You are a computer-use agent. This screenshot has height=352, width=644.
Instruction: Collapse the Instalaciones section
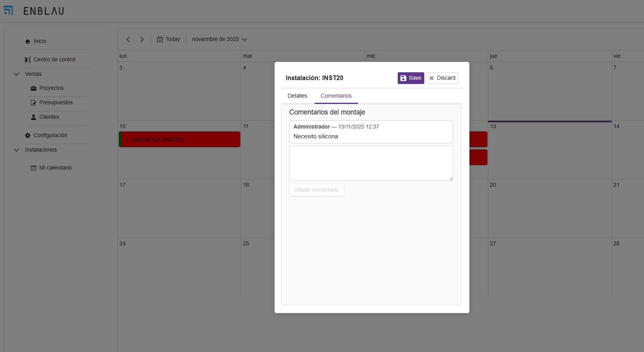click(16, 150)
